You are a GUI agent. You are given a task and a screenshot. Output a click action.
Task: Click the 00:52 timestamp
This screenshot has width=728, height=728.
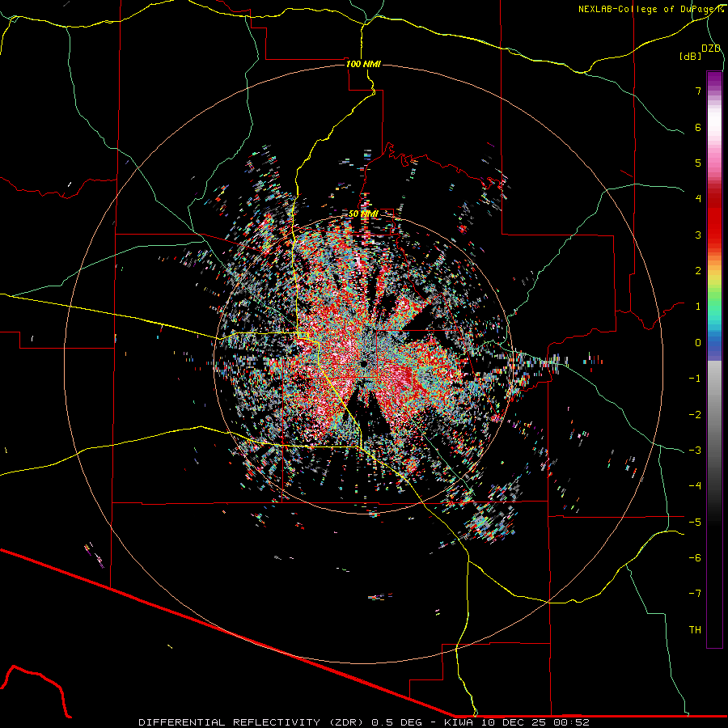tap(570, 722)
